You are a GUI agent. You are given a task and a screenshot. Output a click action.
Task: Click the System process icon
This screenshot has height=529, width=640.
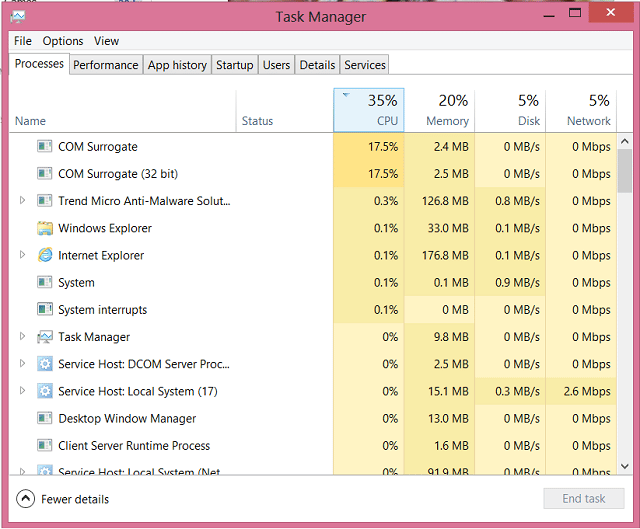(44, 282)
